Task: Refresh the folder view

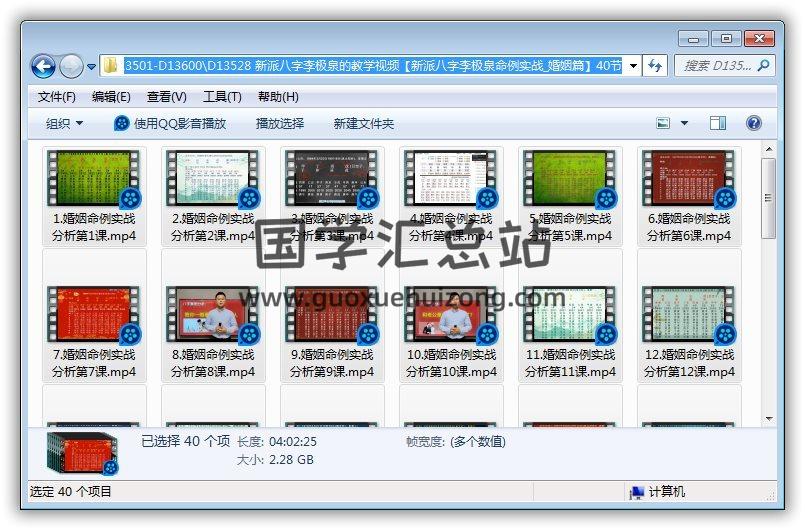Action: click(x=655, y=66)
